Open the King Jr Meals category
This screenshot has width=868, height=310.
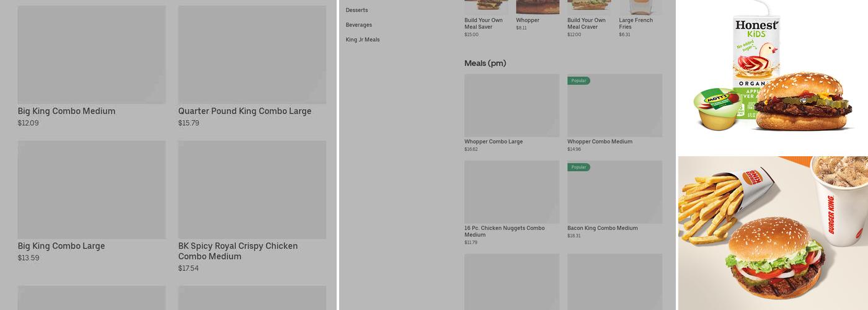(363, 40)
